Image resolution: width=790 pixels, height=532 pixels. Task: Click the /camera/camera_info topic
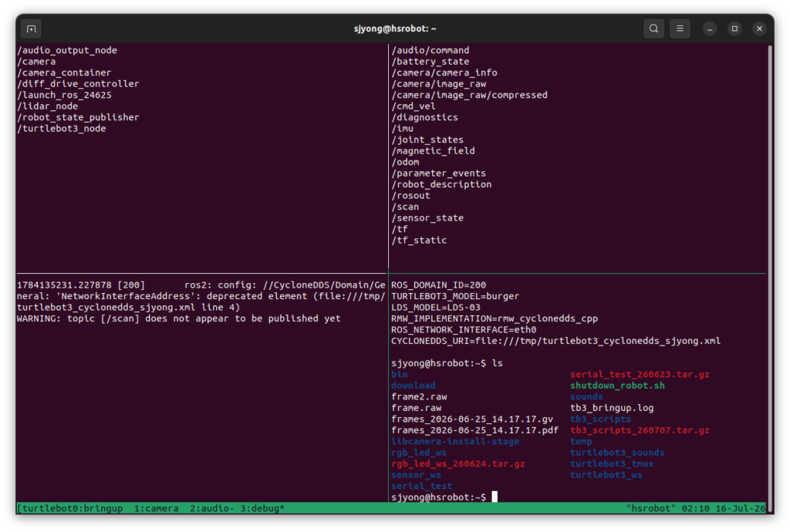(x=444, y=72)
